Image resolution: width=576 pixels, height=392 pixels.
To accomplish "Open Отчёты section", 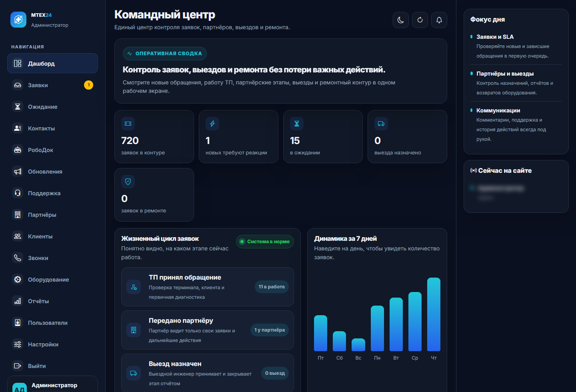I will point(52,301).
